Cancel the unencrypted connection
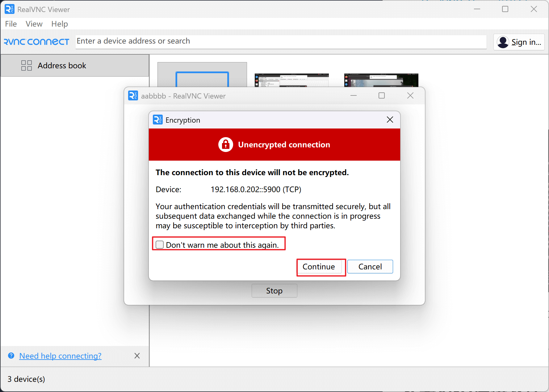 [x=370, y=267]
